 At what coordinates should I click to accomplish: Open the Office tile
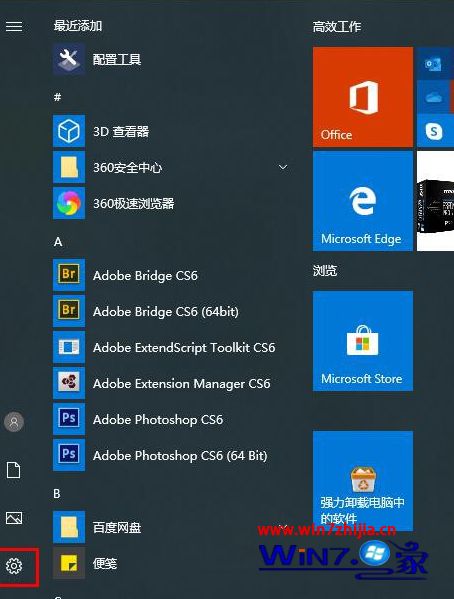click(x=363, y=97)
